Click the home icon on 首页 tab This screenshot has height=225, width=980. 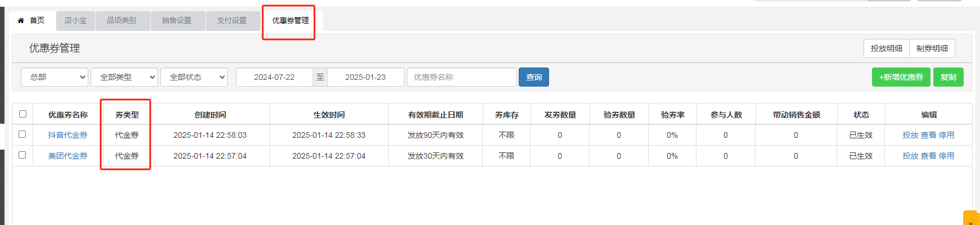coord(21,21)
